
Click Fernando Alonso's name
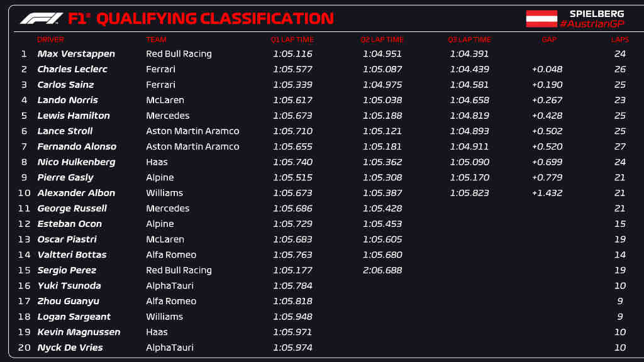click(x=77, y=146)
